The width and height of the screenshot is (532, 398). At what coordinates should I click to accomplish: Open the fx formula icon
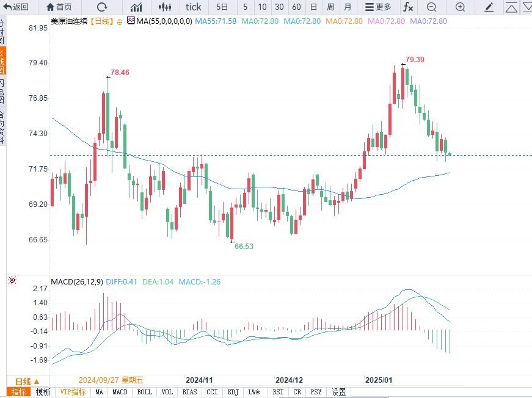point(408,7)
